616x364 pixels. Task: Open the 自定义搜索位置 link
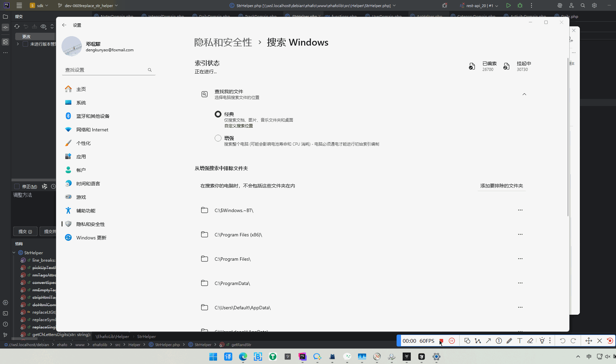238,125
